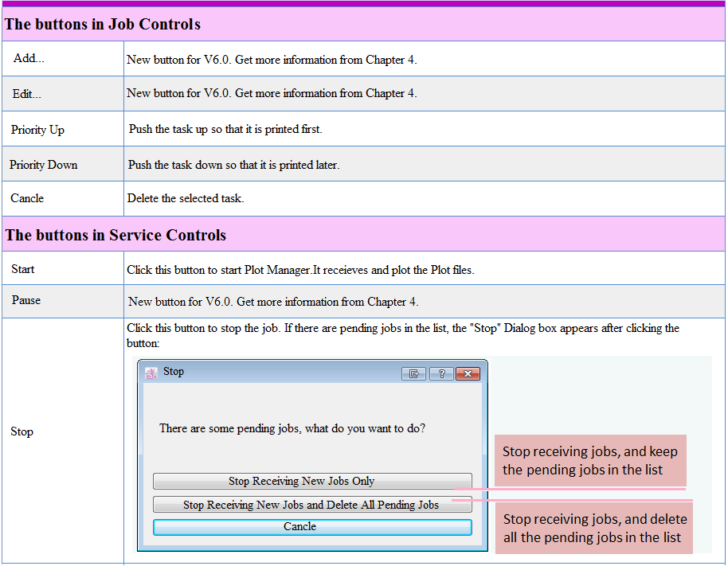Click the Stop row label in the table's left column

[22, 431]
